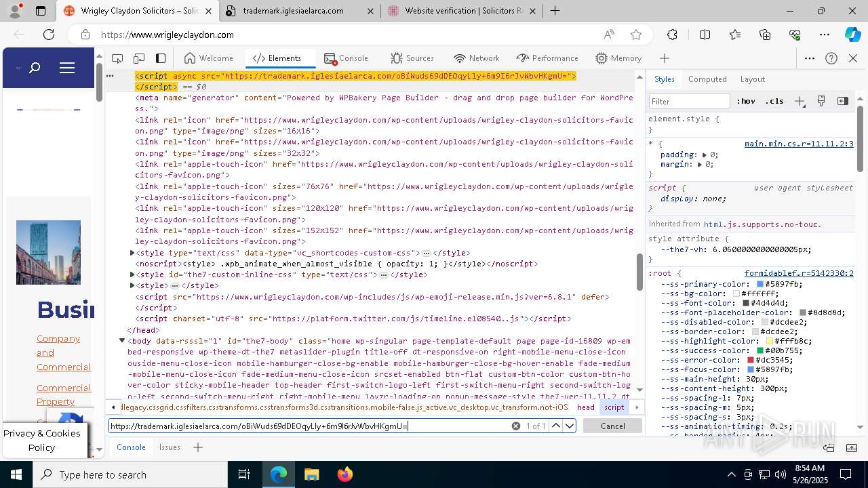Open formidable forms stylesheet link
The height and width of the screenshot is (488, 868).
799,273
